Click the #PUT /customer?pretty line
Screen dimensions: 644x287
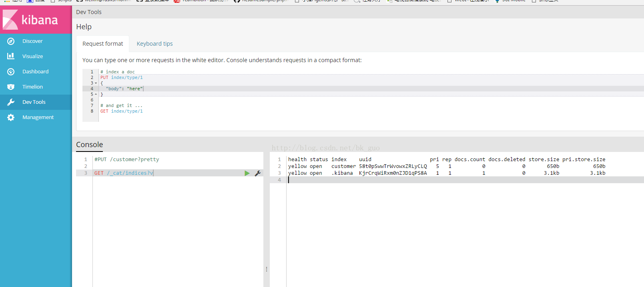(x=126, y=160)
